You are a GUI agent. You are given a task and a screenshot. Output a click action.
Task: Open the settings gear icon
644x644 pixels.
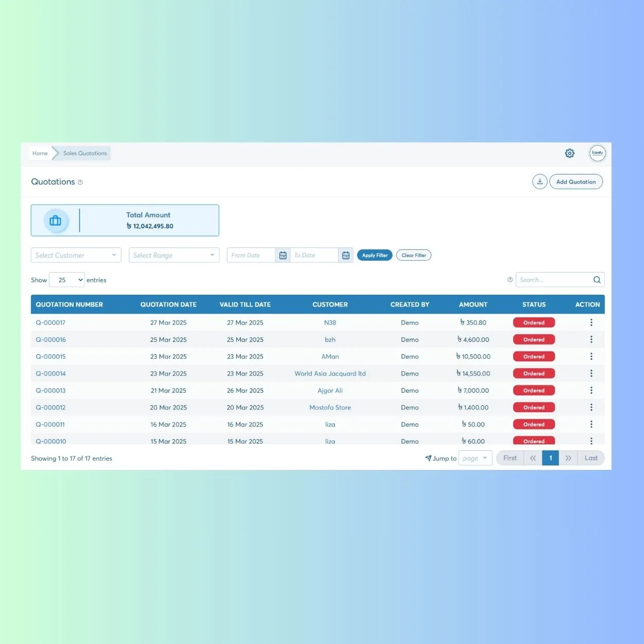pyautogui.click(x=569, y=153)
